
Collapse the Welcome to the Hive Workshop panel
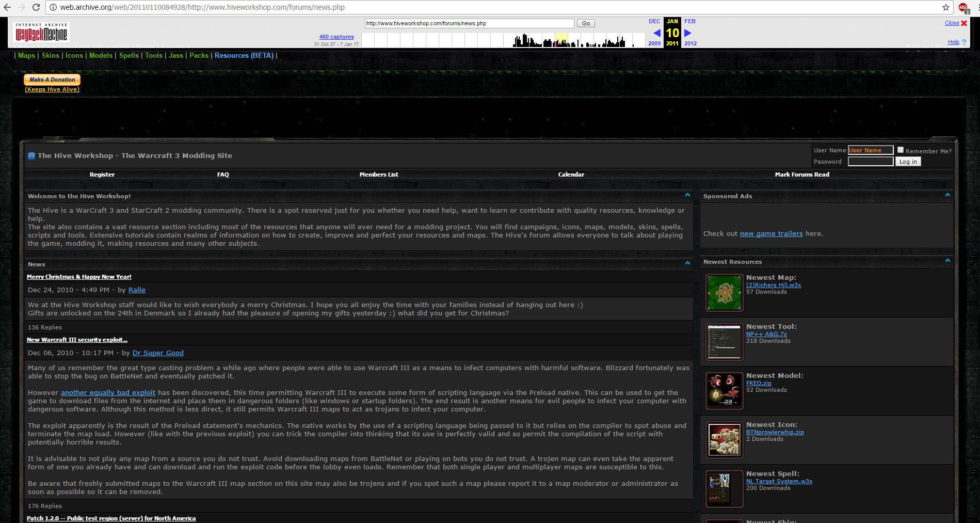point(687,195)
